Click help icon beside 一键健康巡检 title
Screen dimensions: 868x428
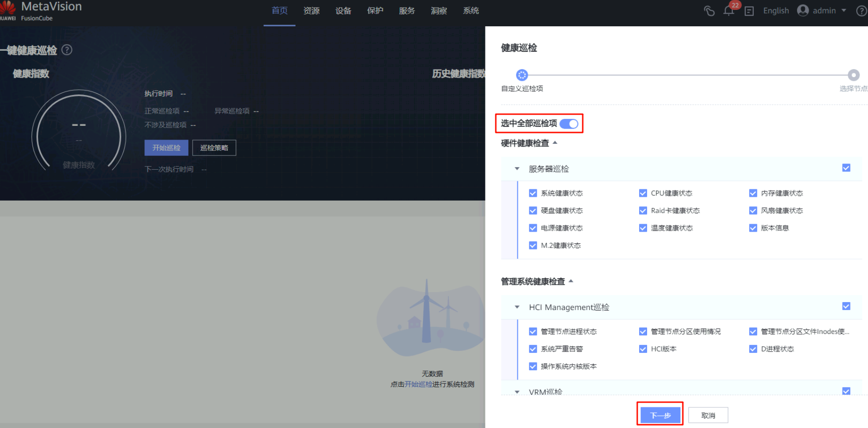(67, 50)
